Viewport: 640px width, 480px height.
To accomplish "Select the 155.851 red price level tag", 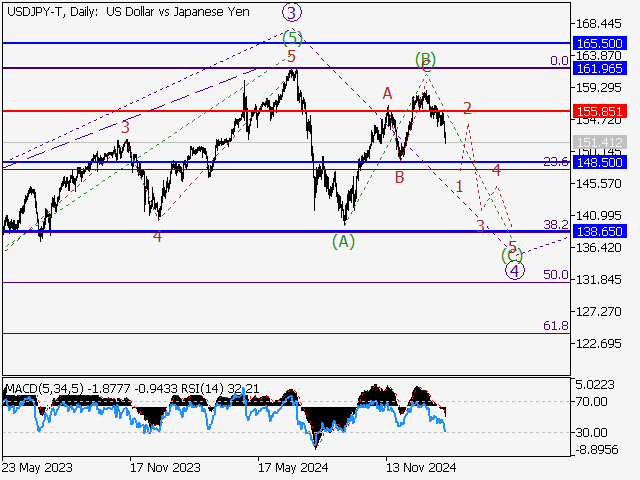I will (600, 111).
